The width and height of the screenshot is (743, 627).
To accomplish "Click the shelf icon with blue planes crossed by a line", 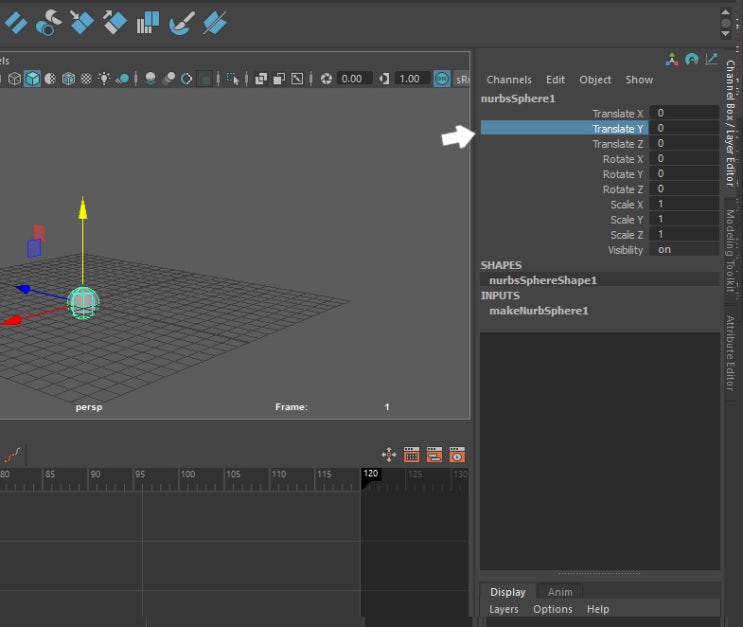I will click(215, 22).
